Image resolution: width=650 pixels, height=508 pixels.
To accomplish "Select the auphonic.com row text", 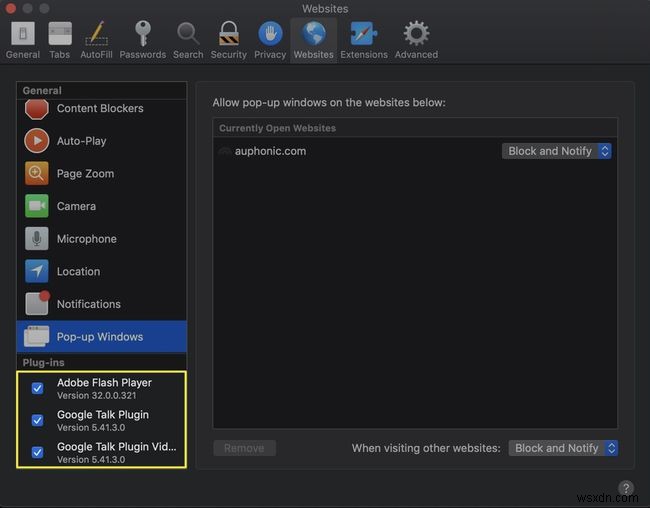I will click(x=270, y=151).
